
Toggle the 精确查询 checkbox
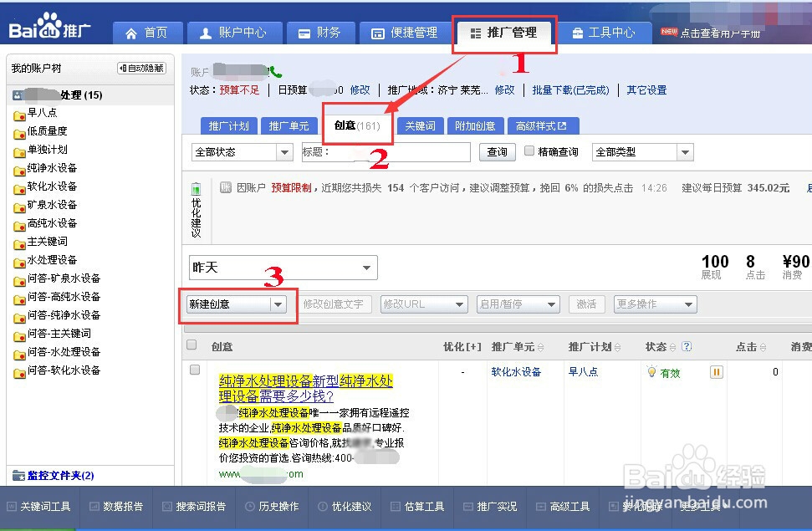tap(529, 151)
